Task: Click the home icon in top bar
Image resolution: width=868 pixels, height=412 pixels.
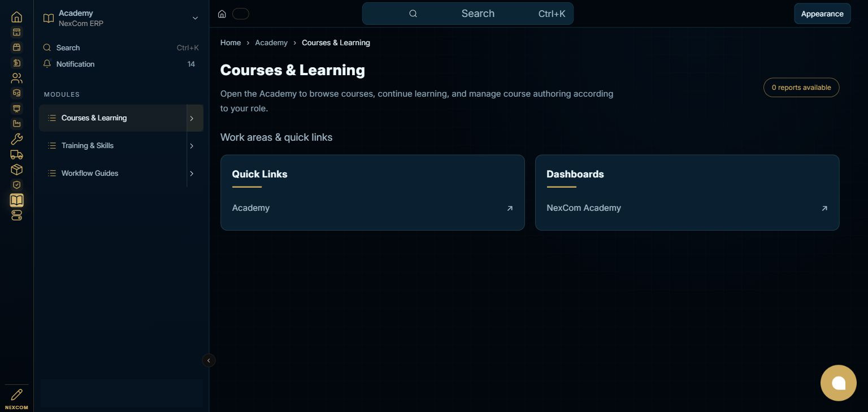Action: tap(222, 14)
